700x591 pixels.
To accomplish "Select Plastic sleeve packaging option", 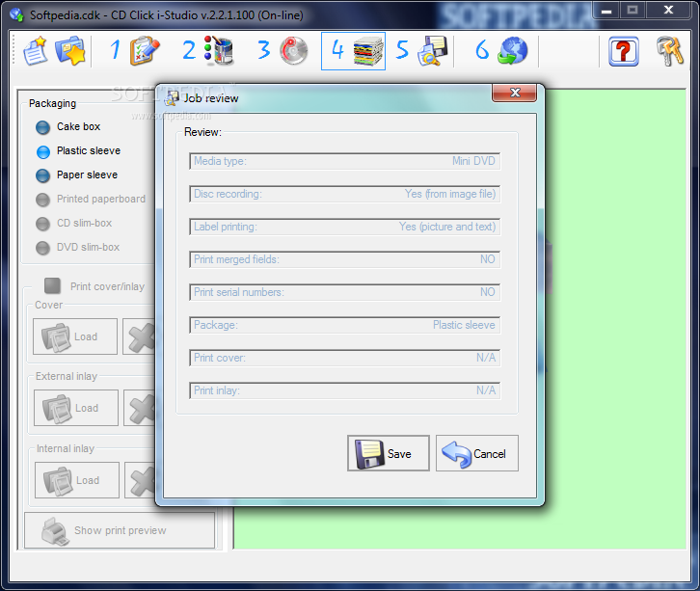I will [78, 151].
